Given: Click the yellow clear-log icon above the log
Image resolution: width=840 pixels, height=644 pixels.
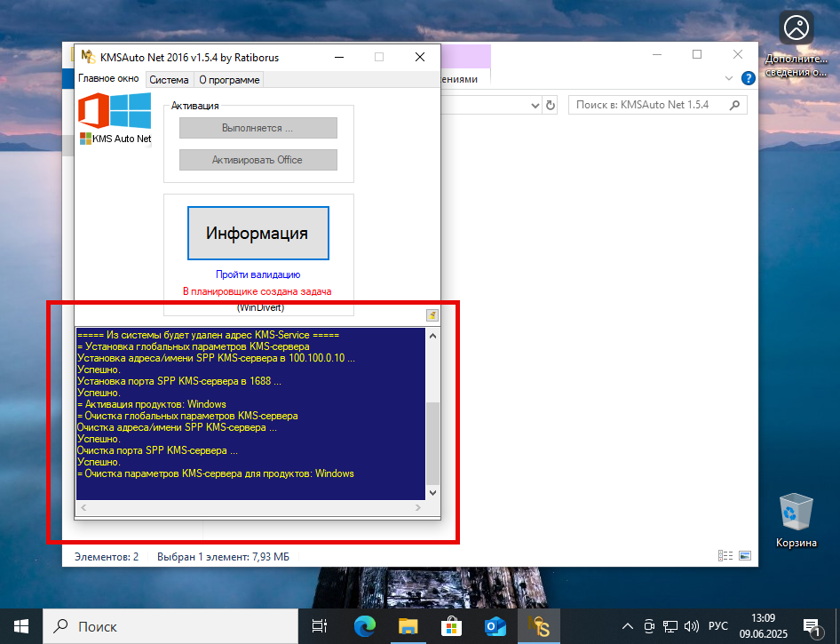Looking at the screenshot, I should point(432,315).
